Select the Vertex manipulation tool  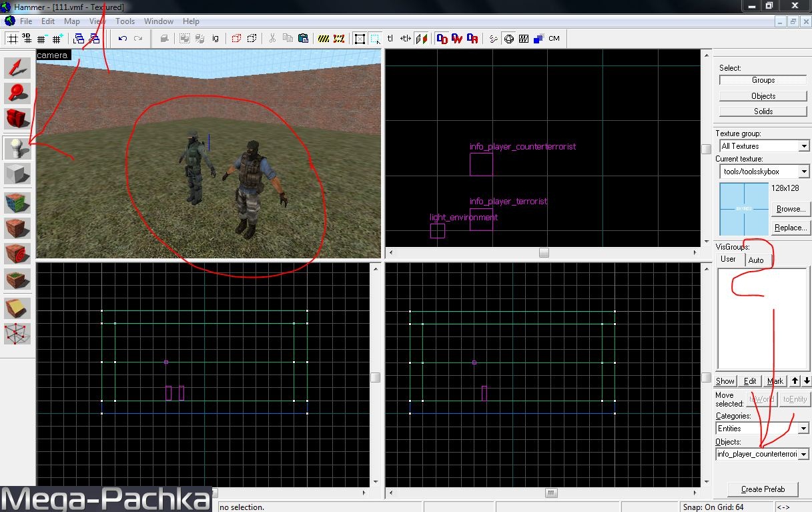pos(17,333)
